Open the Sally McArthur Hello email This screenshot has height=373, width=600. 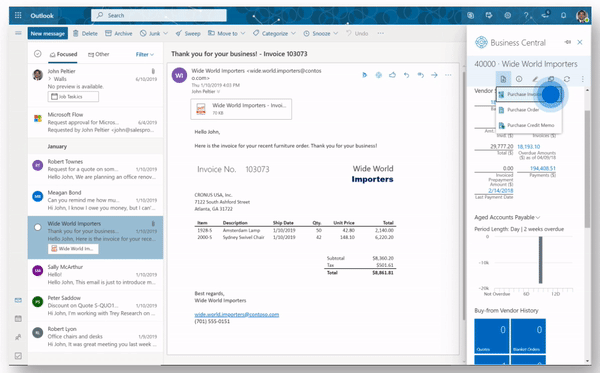(95, 274)
